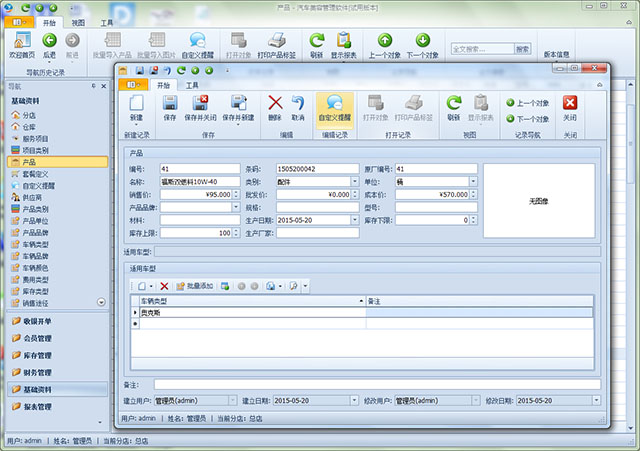Screen dimensions: 640x451
Task: Open the 修改日期 dropdown
Action: point(596,400)
